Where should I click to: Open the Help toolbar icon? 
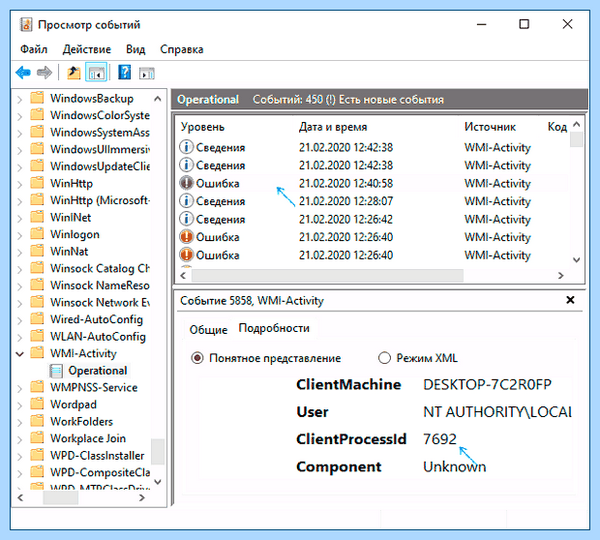pos(124,72)
